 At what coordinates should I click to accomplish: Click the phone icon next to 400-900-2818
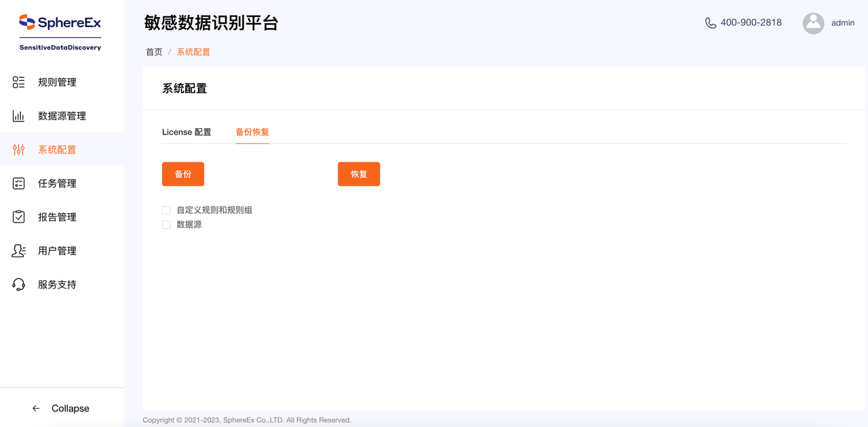710,22
